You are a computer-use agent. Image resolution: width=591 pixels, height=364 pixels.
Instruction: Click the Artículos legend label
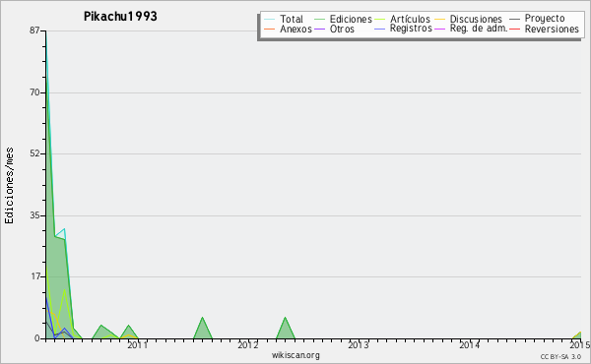(410, 20)
